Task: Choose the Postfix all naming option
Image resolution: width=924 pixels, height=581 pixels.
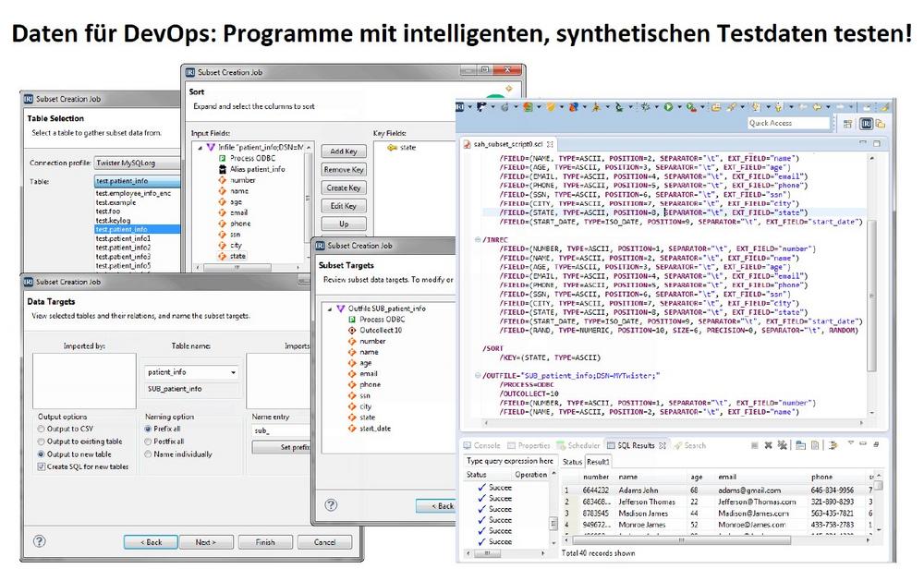Action: pyautogui.click(x=149, y=442)
